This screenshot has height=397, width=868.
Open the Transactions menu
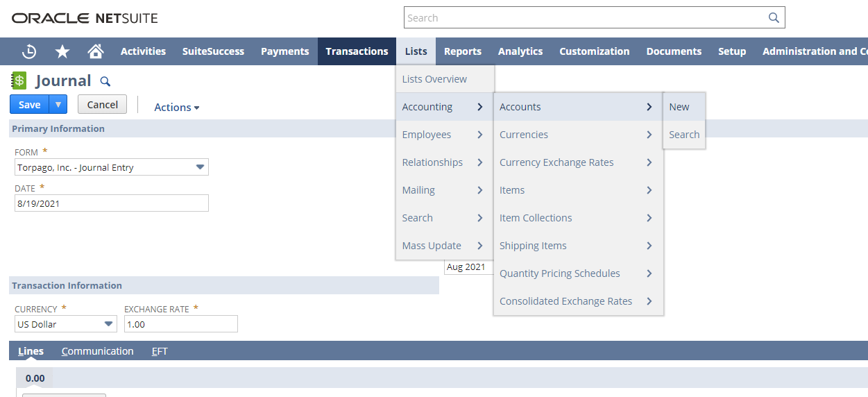tap(357, 51)
